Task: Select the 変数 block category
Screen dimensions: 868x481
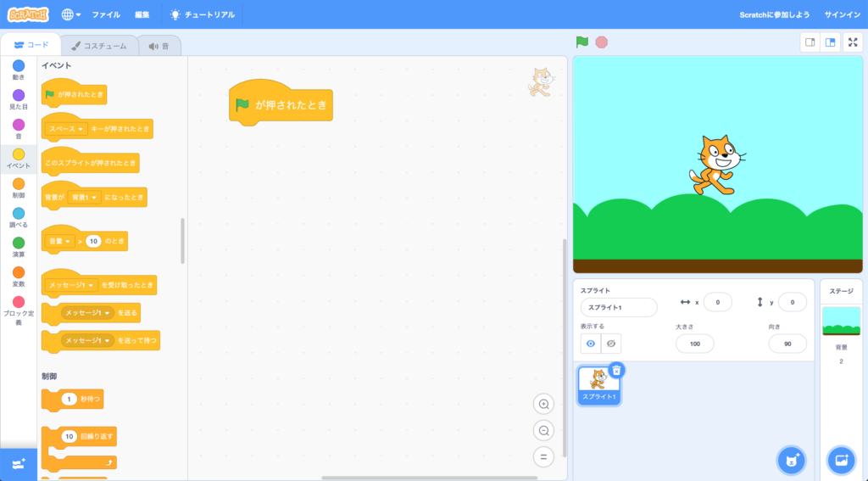Action: point(19,277)
